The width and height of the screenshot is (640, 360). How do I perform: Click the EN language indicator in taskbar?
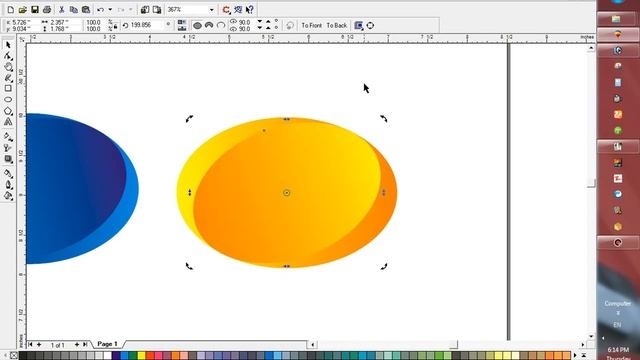(617, 325)
